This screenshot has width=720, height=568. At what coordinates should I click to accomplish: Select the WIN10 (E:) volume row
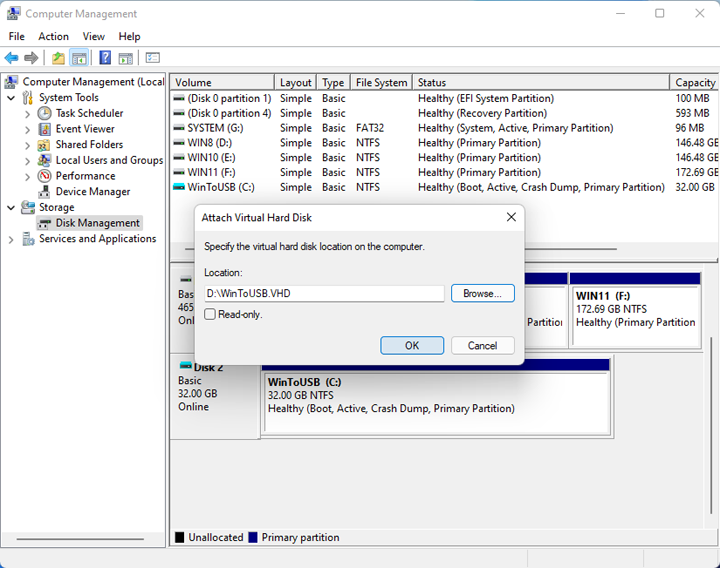[x=444, y=157]
